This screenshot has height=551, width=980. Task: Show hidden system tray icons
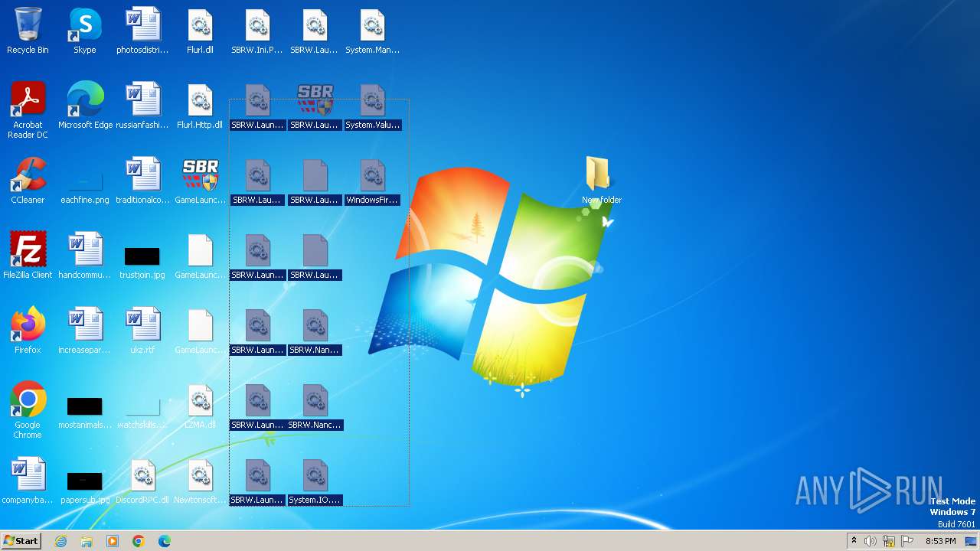pyautogui.click(x=854, y=541)
